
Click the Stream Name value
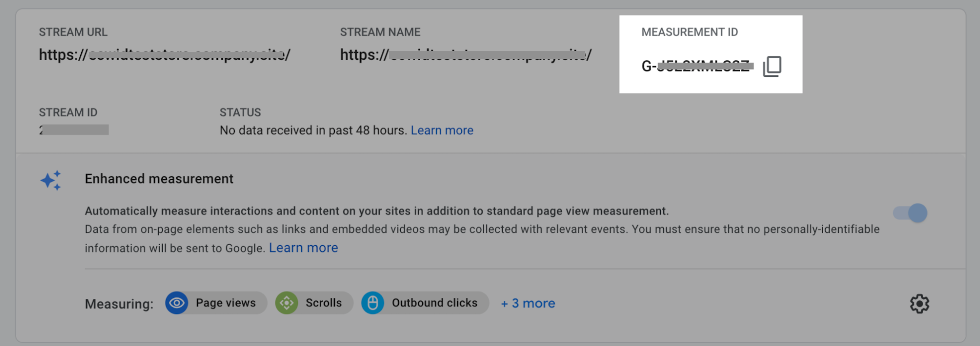point(465,55)
